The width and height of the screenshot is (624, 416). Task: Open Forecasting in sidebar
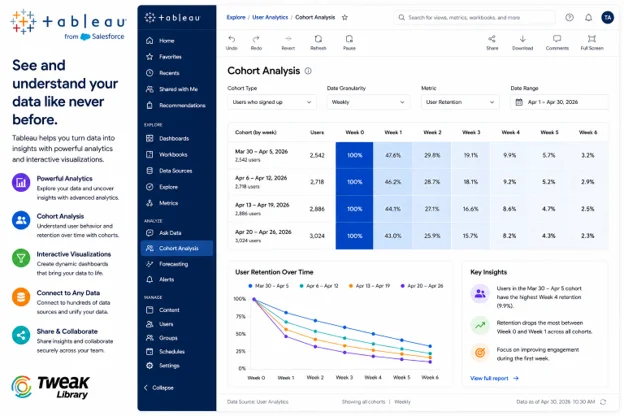tap(177, 264)
